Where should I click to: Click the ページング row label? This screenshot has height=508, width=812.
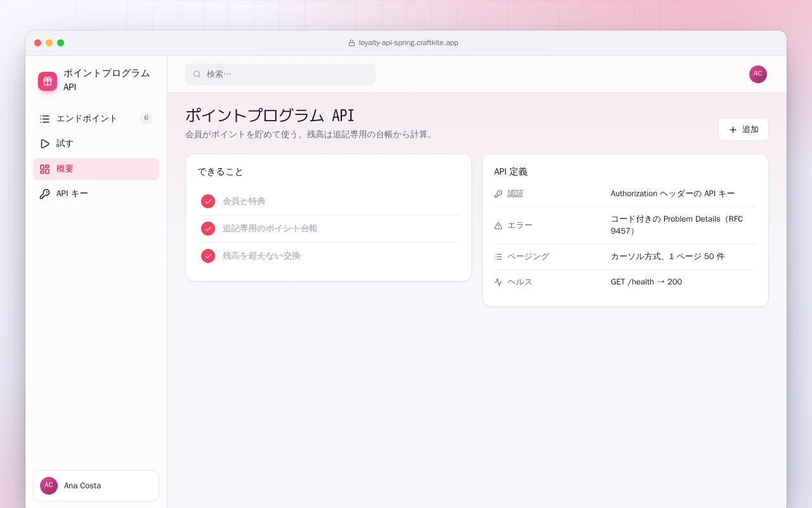[528, 257]
